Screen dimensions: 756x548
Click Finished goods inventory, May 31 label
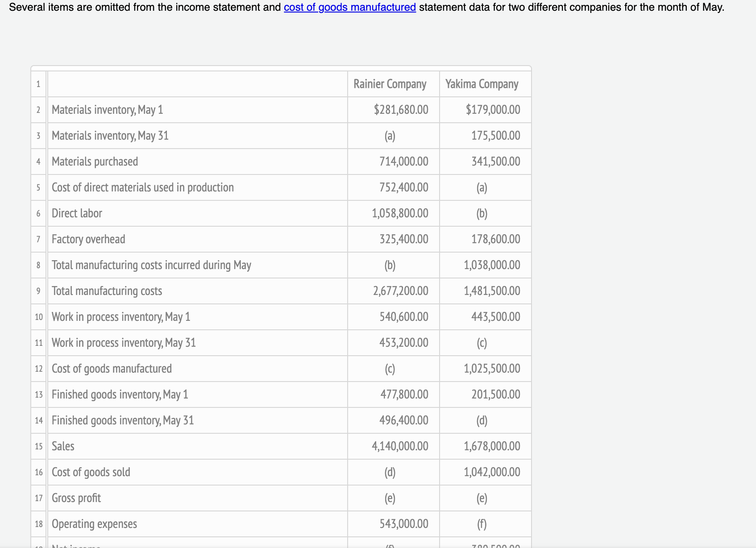pyautogui.click(x=123, y=420)
